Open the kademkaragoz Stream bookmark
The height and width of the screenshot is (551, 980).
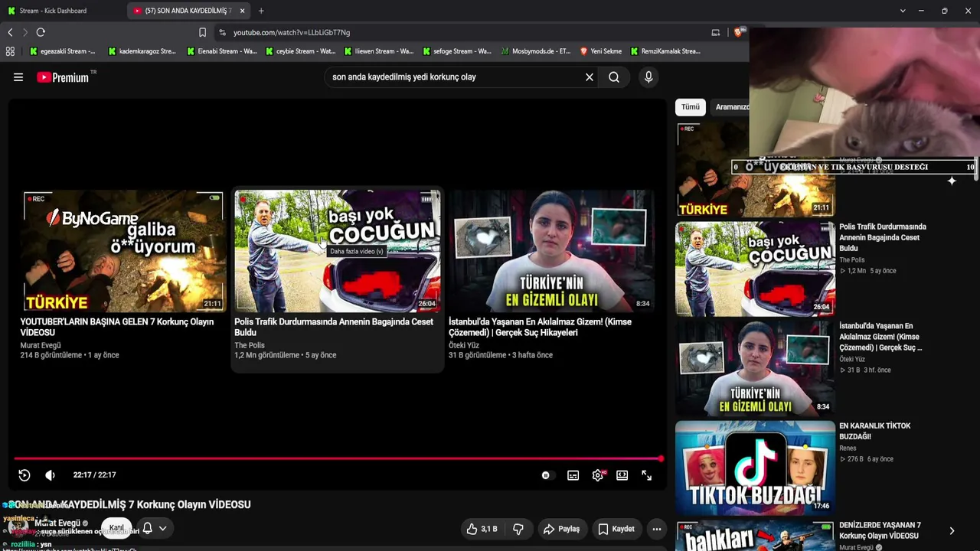pos(142,51)
